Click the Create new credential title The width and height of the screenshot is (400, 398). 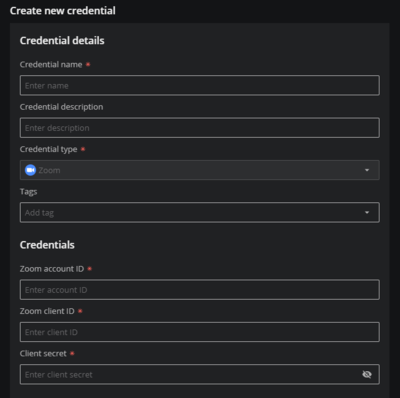63,11
